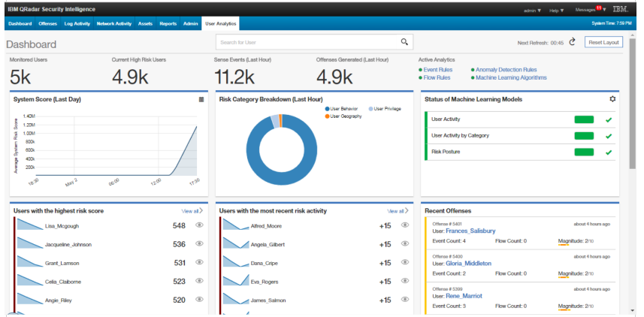Click Alfred_Moore activity sparkline
644x317 pixels.
(236, 224)
